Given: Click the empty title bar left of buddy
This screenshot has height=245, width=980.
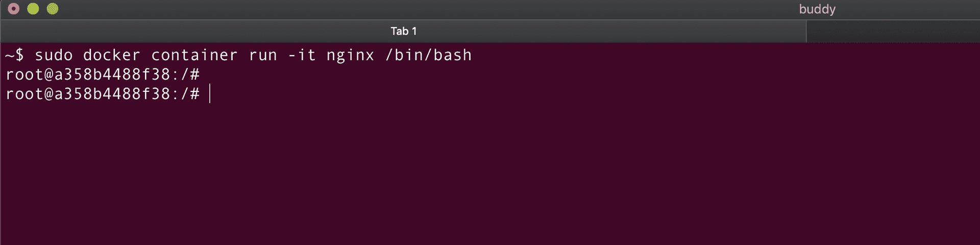Looking at the screenshot, I should click(x=408, y=9).
